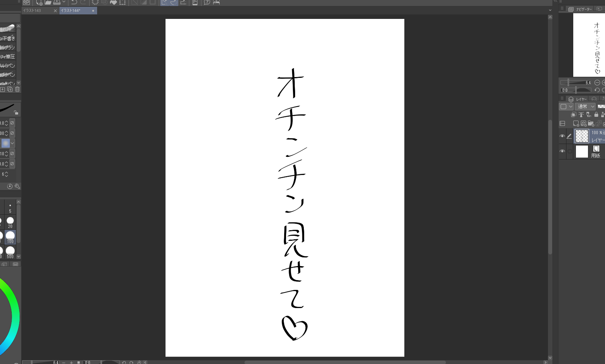Open sub tool detail wrench icon

coord(17,186)
